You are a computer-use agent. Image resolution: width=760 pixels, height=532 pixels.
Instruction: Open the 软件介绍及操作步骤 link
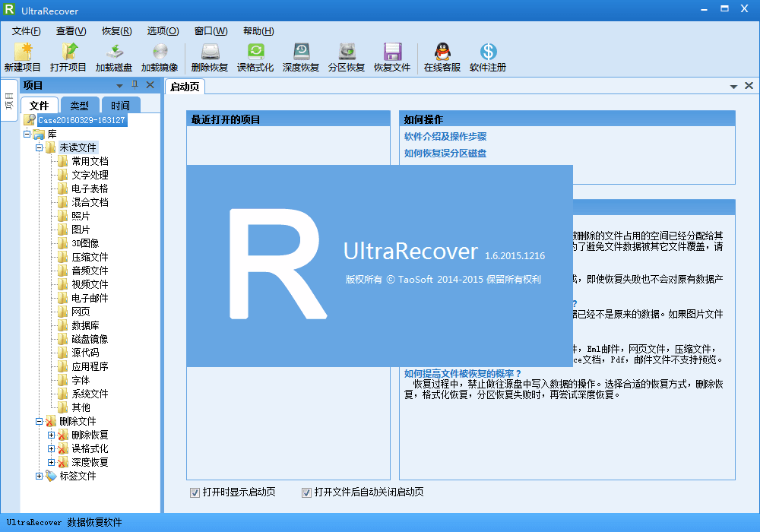(445, 136)
